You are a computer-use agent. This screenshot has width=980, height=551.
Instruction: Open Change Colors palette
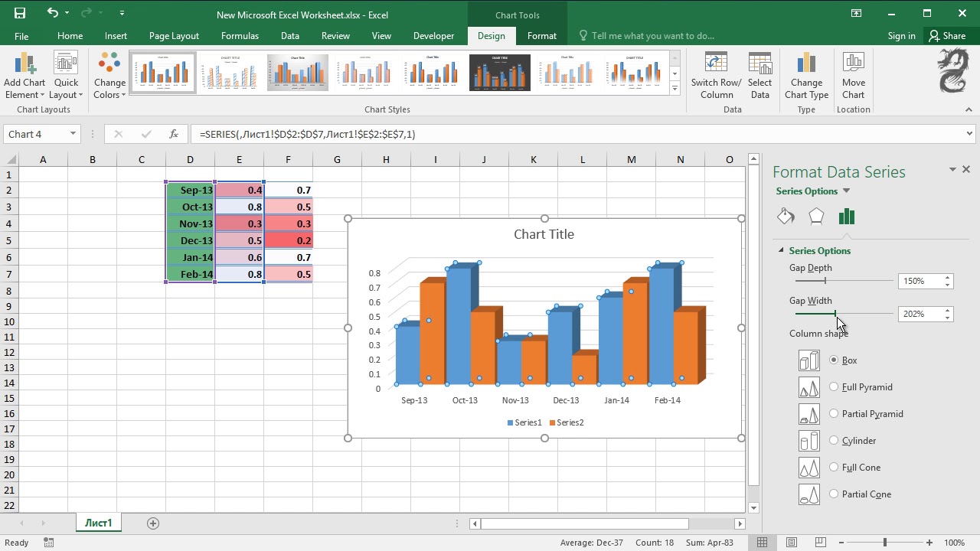109,77
